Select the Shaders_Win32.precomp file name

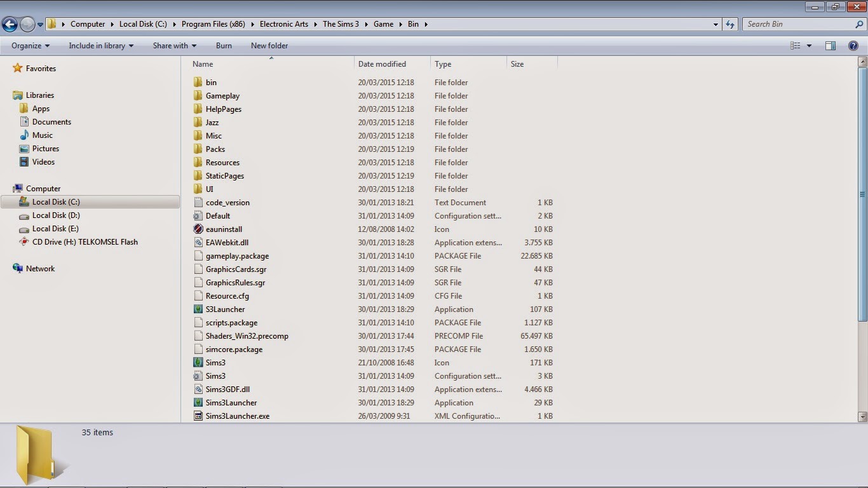tap(247, 336)
